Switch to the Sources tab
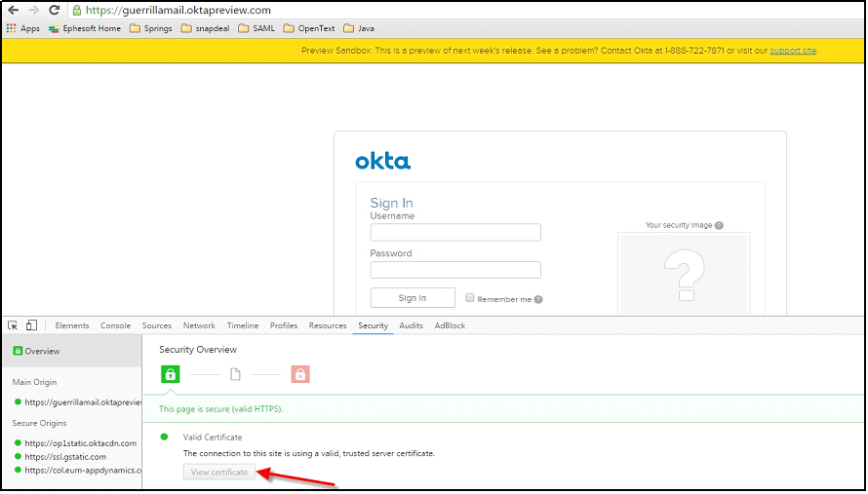This screenshot has width=868, height=494. 157,325
